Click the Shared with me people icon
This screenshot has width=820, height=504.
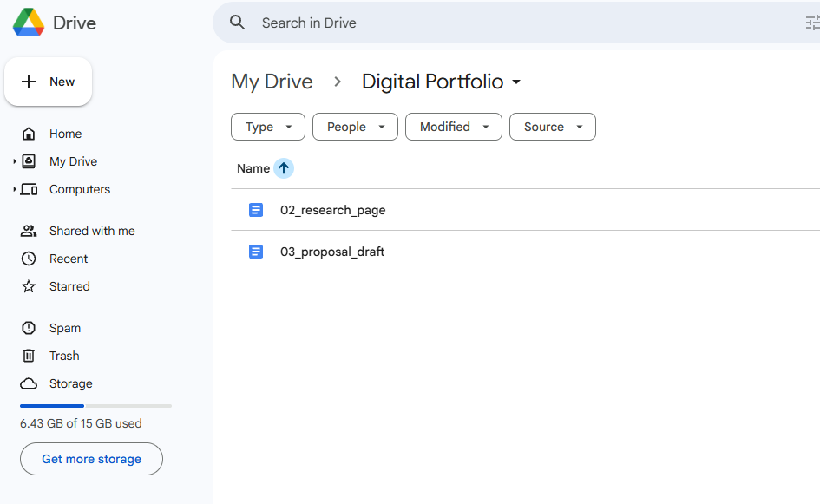point(29,231)
